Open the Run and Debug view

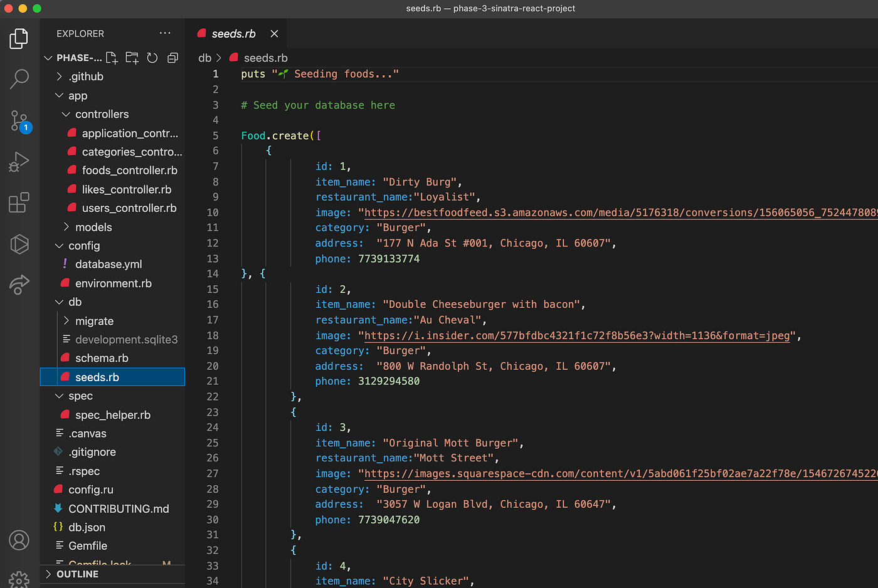19,162
